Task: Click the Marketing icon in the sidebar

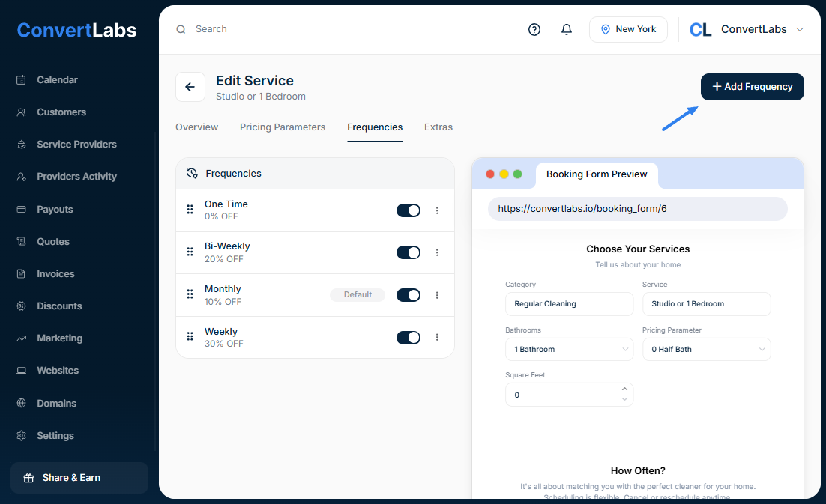Action: 22,338
